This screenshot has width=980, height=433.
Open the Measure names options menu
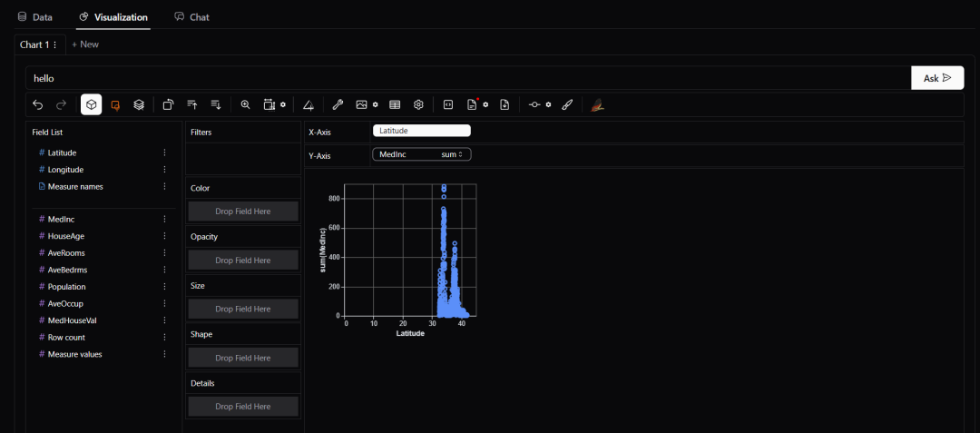[x=165, y=186]
